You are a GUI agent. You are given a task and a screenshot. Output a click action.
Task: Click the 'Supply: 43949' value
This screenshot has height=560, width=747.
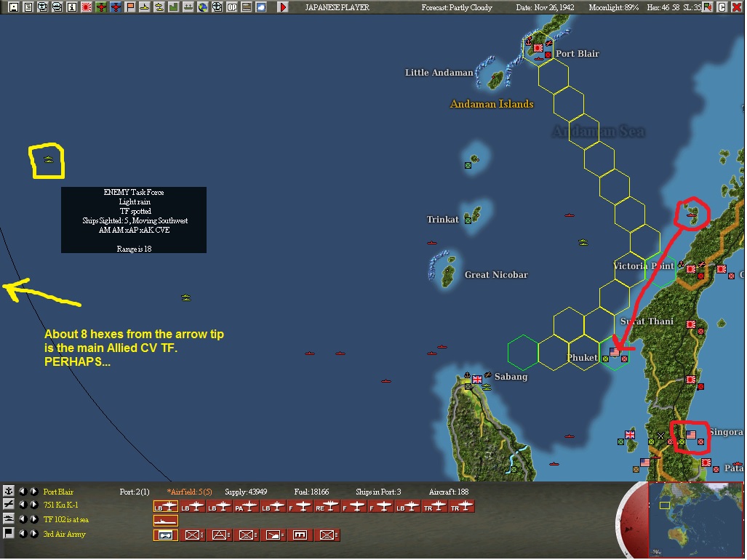(246, 492)
